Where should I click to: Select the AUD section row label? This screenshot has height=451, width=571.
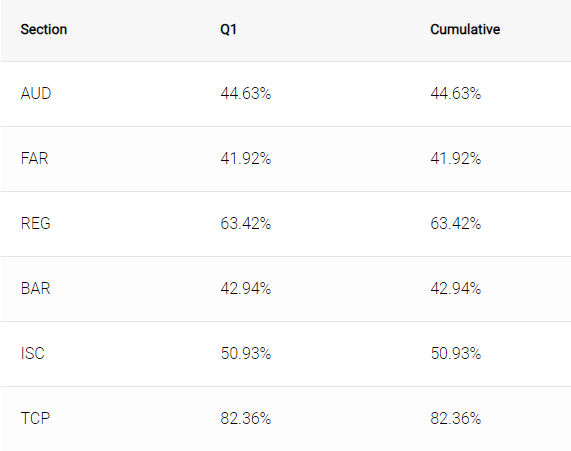pyautogui.click(x=36, y=94)
